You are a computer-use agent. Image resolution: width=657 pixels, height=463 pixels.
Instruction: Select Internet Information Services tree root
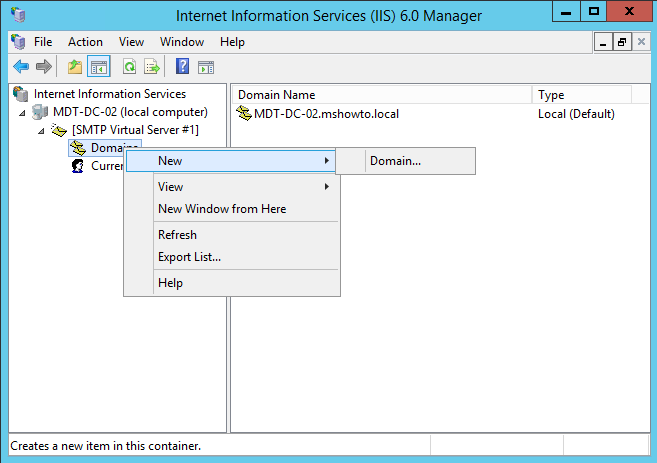click(x=110, y=94)
